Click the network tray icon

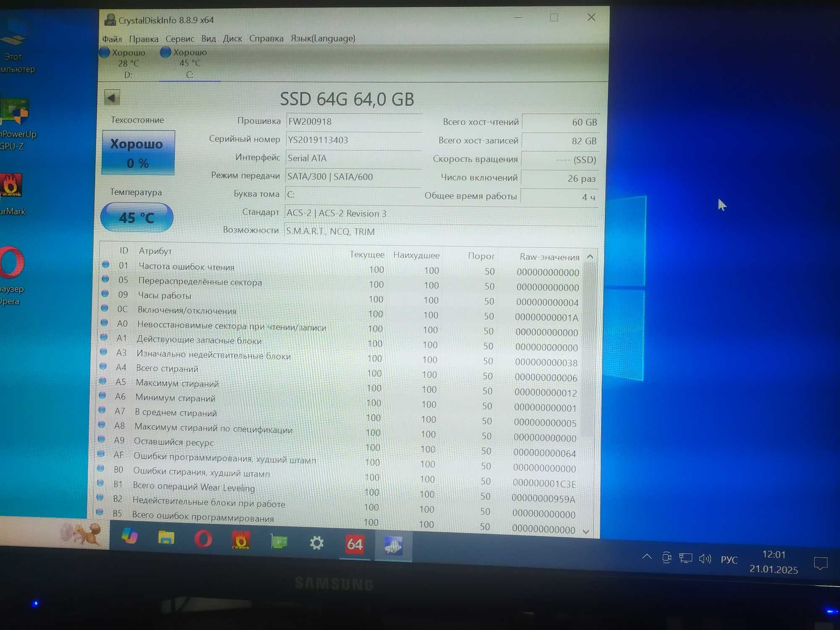click(685, 558)
